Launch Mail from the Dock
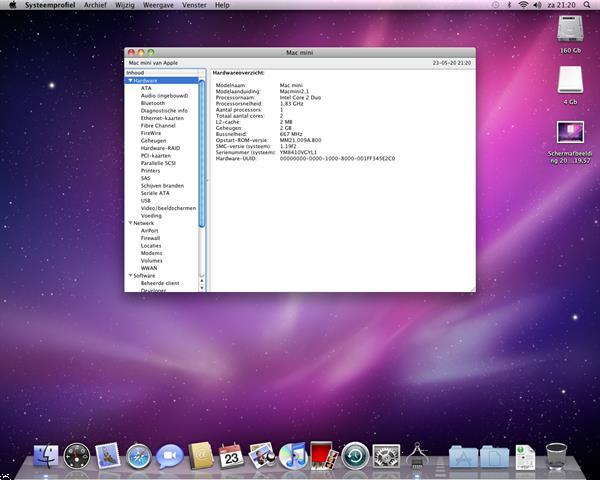The height and width of the screenshot is (480, 600). tap(108, 455)
